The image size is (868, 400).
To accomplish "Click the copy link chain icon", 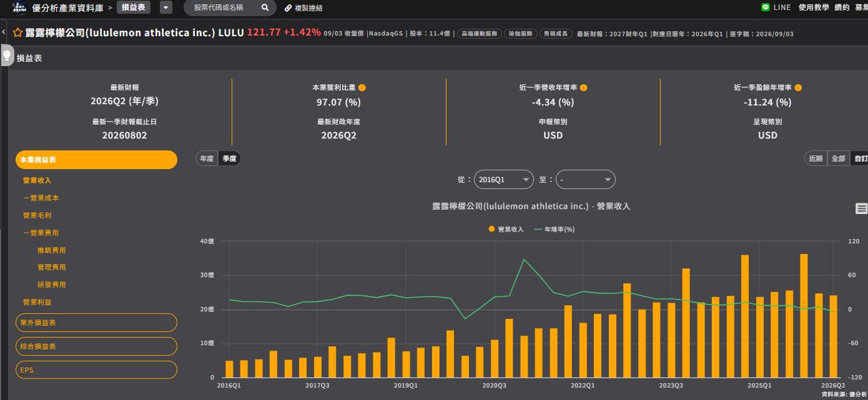I will click(288, 8).
